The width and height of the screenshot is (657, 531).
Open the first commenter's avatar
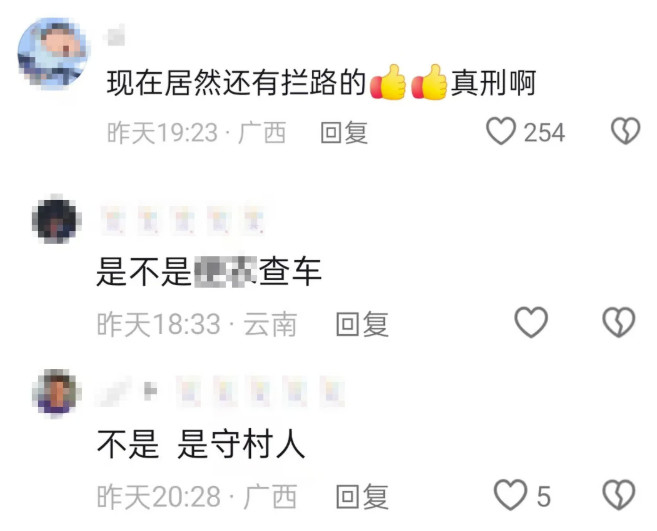(52, 53)
